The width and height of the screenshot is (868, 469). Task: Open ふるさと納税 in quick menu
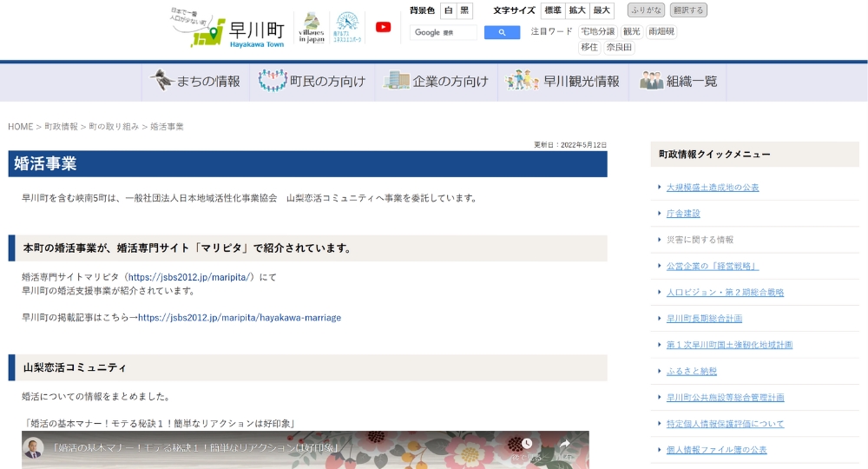pyautogui.click(x=692, y=371)
